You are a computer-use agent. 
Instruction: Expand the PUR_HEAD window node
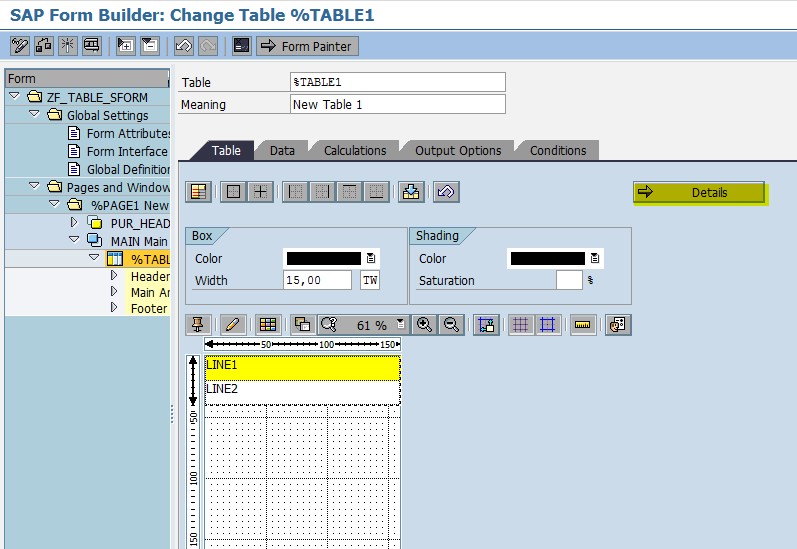(x=74, y=222)
